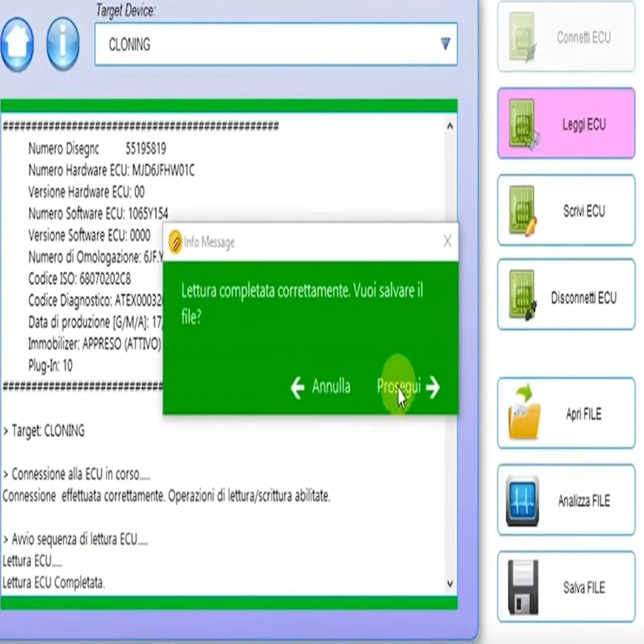Click the left arrow beside Annulla
Viewport: 644px width, 644px height.
[x=298, y=388]
